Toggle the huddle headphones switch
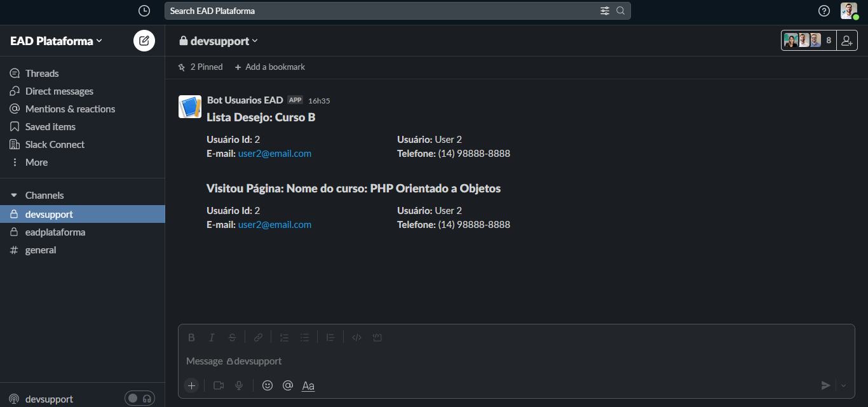The height and width of the screenshot is (407, 868). tap(140, 398)
